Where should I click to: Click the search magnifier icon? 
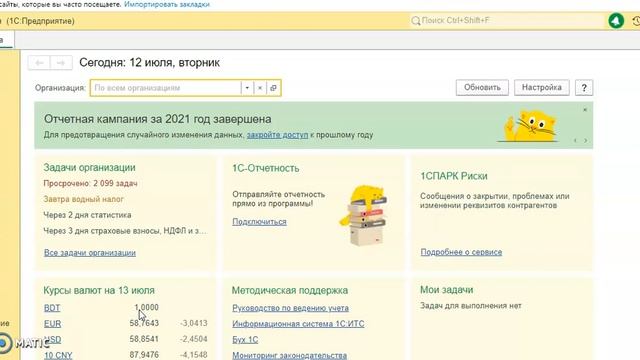point(416,20)
